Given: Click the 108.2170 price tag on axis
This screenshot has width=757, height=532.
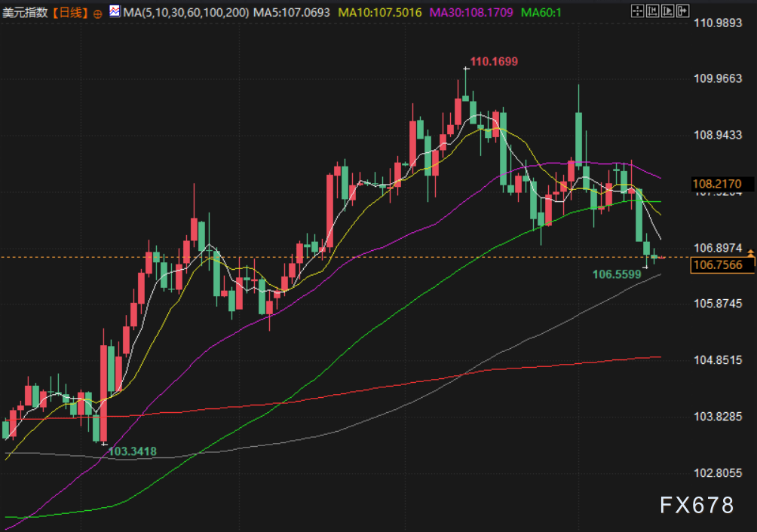Looking at the screenshot, I should tap(723, 184).
